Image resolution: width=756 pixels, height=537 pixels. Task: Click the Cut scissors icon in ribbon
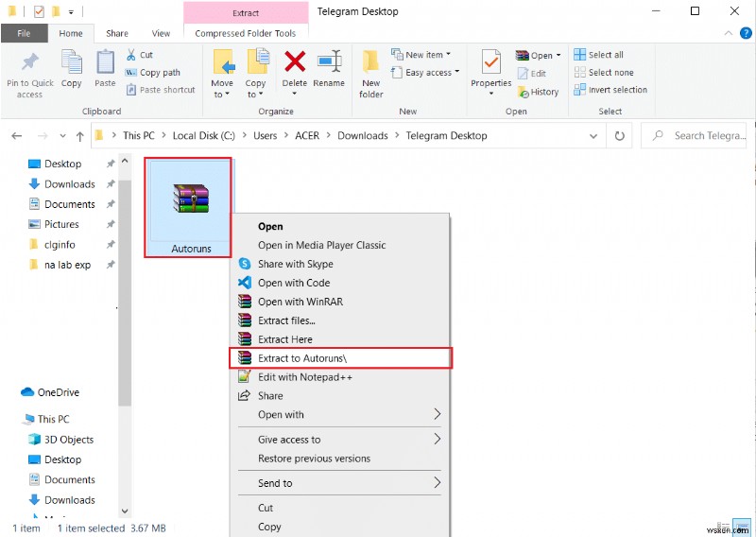point(130,55)
